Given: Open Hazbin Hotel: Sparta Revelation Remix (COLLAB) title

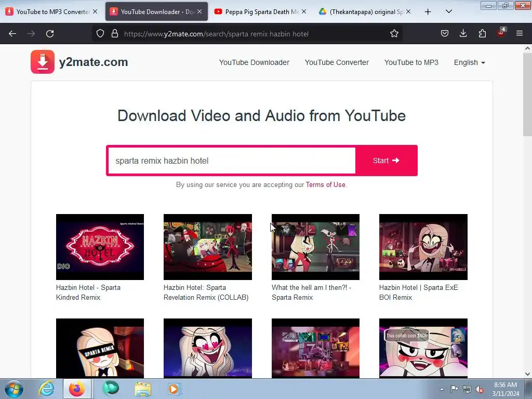Looking at the screenshot, I should click(x=206, y=292).
